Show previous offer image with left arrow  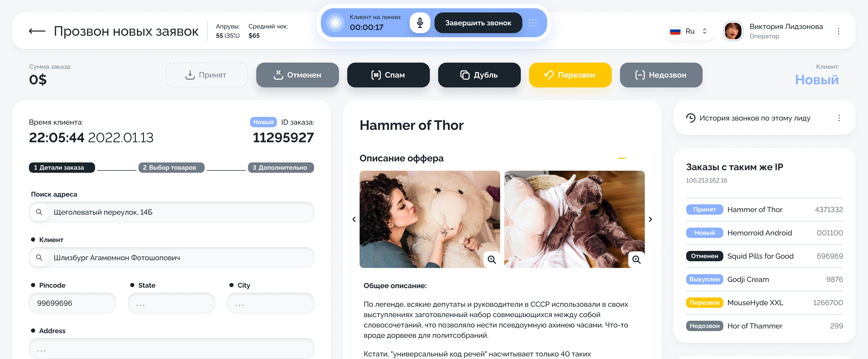click(354, 219)
